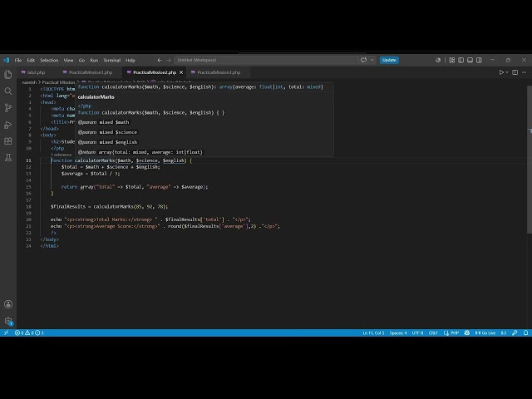Select the PracticalMission2.php tab
532x399 pixels.
tap(155, 72)
